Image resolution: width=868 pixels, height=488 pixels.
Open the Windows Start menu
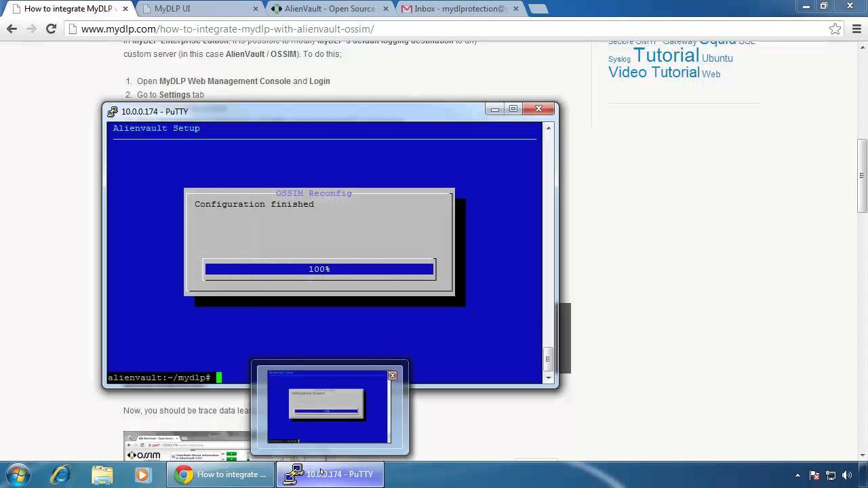pyautogui.click(x=18, y=474)
